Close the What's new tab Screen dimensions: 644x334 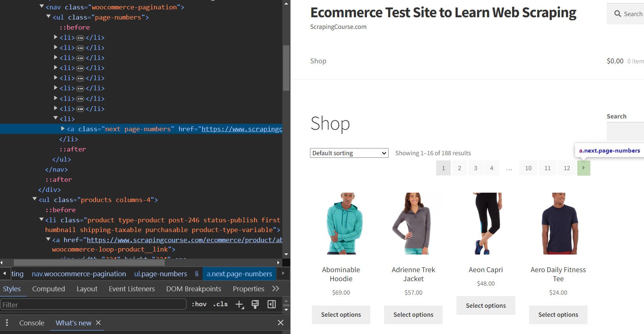(x=98, y=323)
